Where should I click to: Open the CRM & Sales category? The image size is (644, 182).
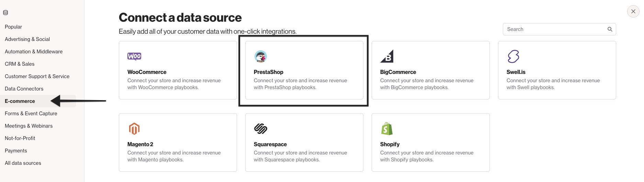[x=20, y=64]
